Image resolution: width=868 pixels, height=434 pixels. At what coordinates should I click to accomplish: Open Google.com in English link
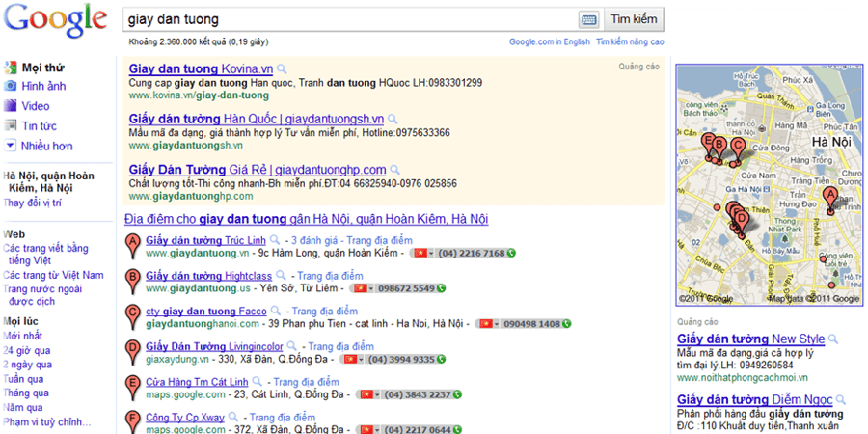pos(550,42)
